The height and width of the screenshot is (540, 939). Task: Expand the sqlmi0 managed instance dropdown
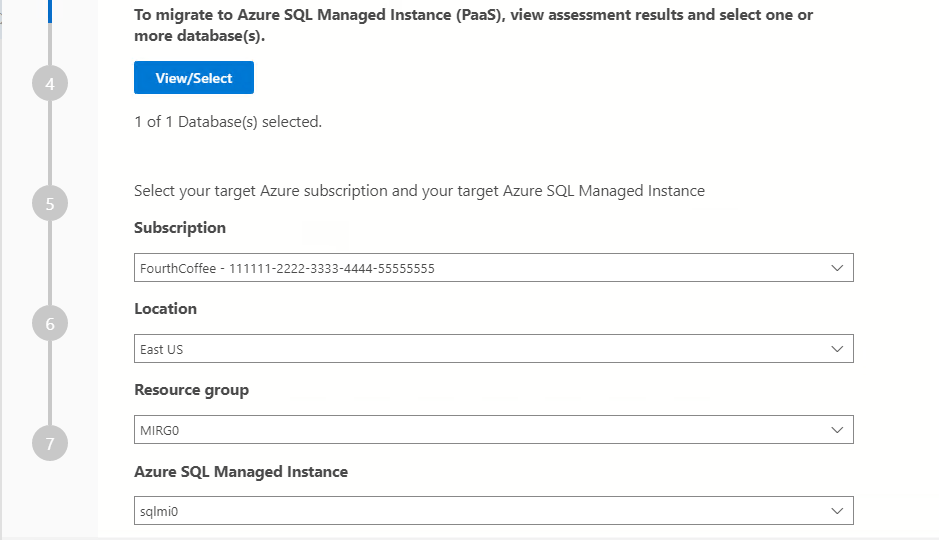[480, 511]
